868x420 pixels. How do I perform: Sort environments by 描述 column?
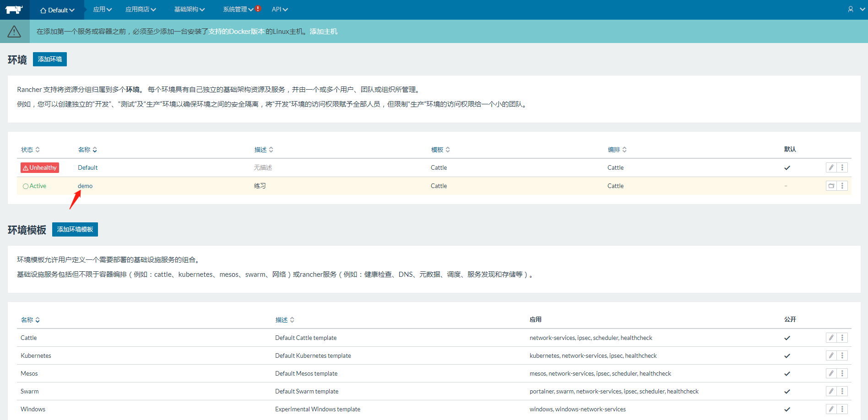tap(264, 150)
